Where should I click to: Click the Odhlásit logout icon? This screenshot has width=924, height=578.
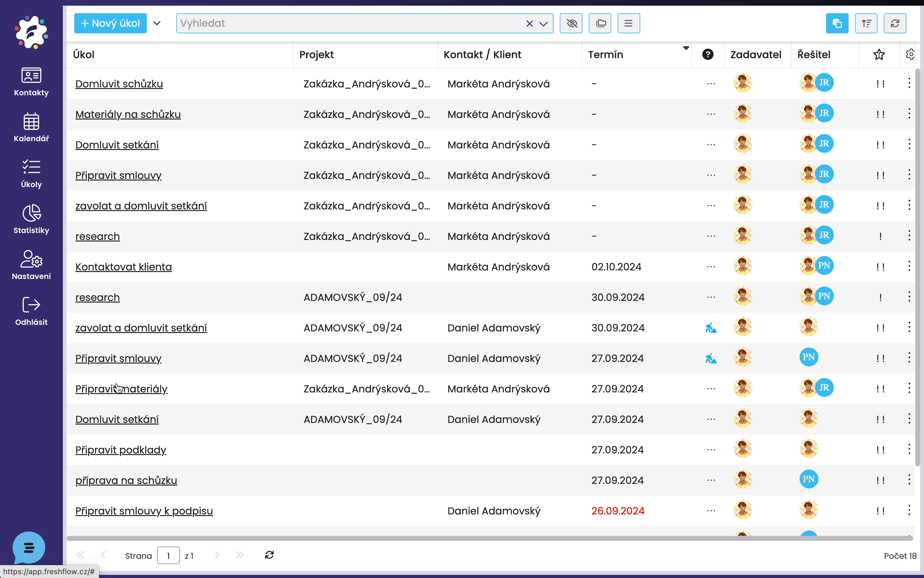pyautogui.click(x=31, y=305)
